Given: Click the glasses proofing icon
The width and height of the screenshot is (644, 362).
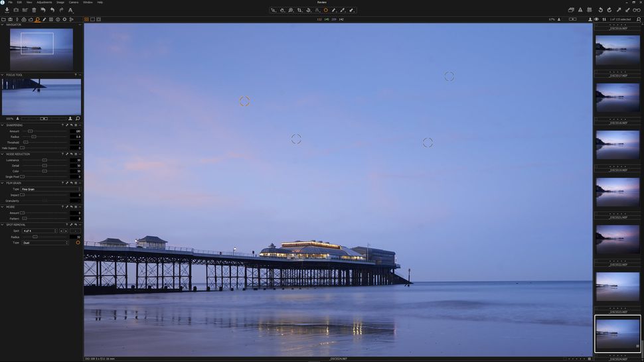Looking at the screenshot, I should point(637,10).
